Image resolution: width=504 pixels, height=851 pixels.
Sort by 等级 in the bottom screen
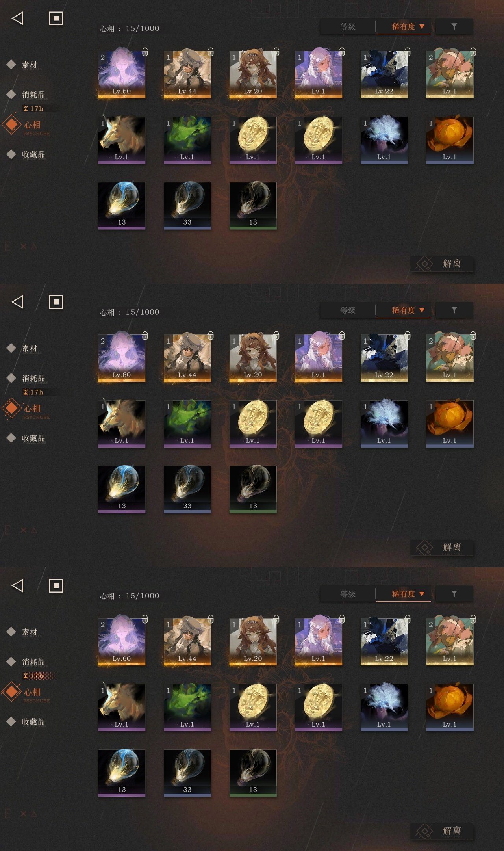(348, 594)
